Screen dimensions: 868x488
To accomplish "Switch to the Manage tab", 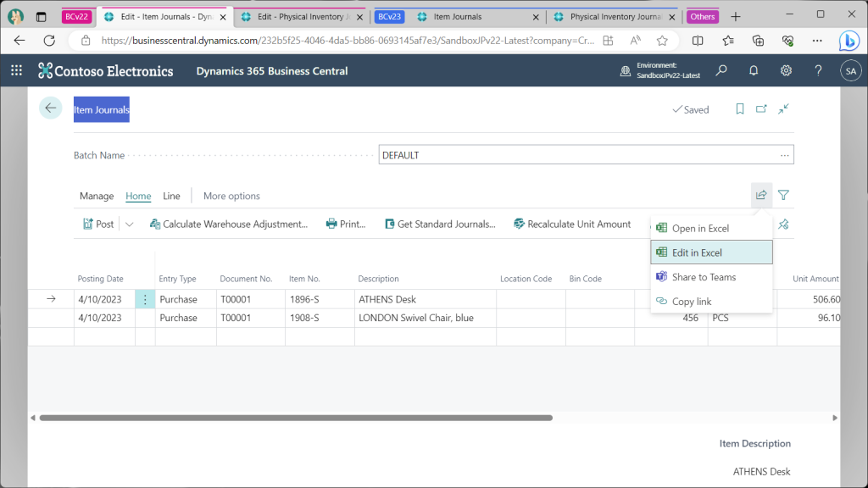I will (x=97, y=196).
